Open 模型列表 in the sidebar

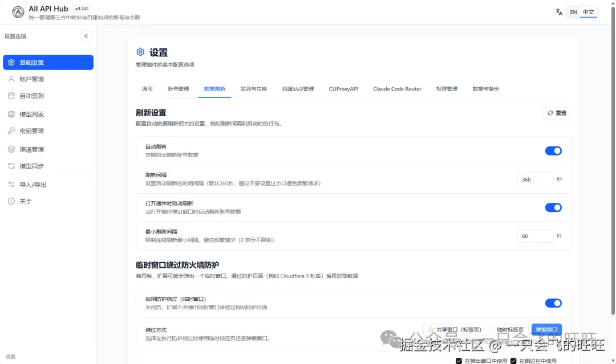(x=48, y=114)
